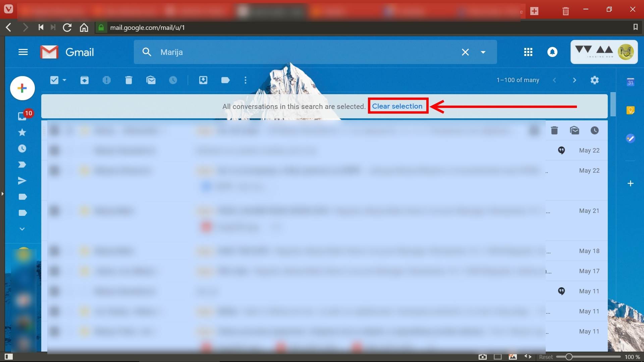Uncheck the second email row checkbox
The image size is (644, 362).
(54, 150)
